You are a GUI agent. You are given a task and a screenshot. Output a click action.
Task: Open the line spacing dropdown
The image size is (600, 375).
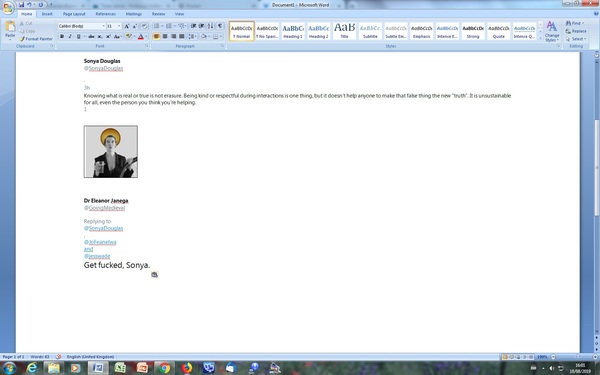pyautogui.click(x=193, y=36)
